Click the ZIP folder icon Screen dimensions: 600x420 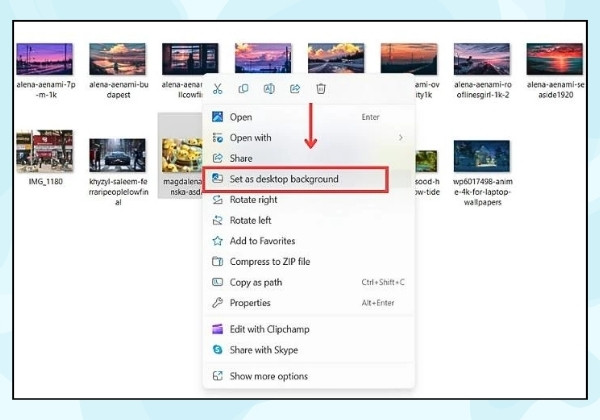pos(217,262)
